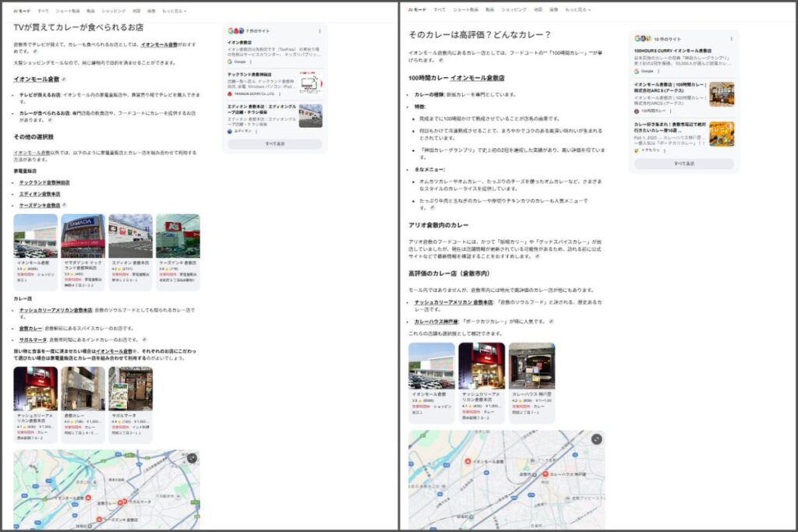Expand the もっと見る dropdown in left page
The width and height of the screenshot is (798, 532).
[178, 10]
